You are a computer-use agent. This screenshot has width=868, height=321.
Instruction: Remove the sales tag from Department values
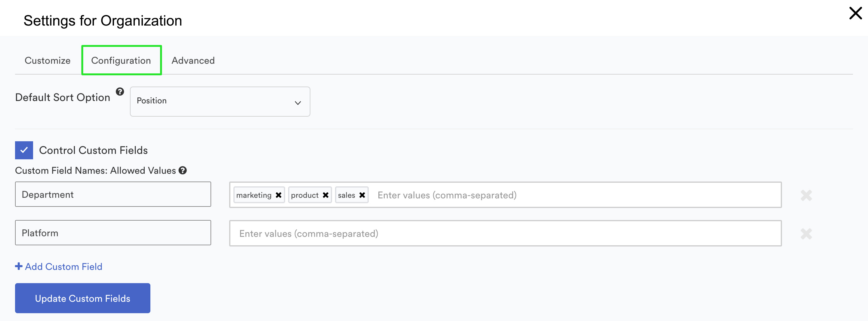(362, 195)
